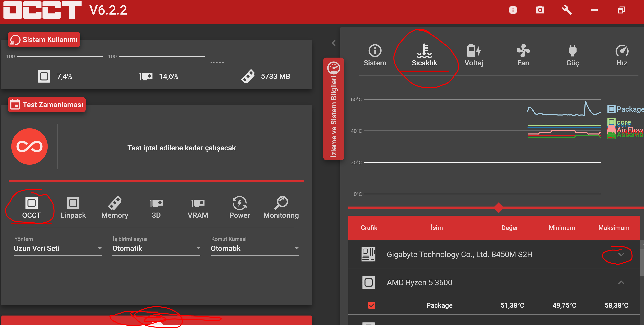Open the info icon in title bar
This screenshot has height=328, width=644.
click(513, 10)
